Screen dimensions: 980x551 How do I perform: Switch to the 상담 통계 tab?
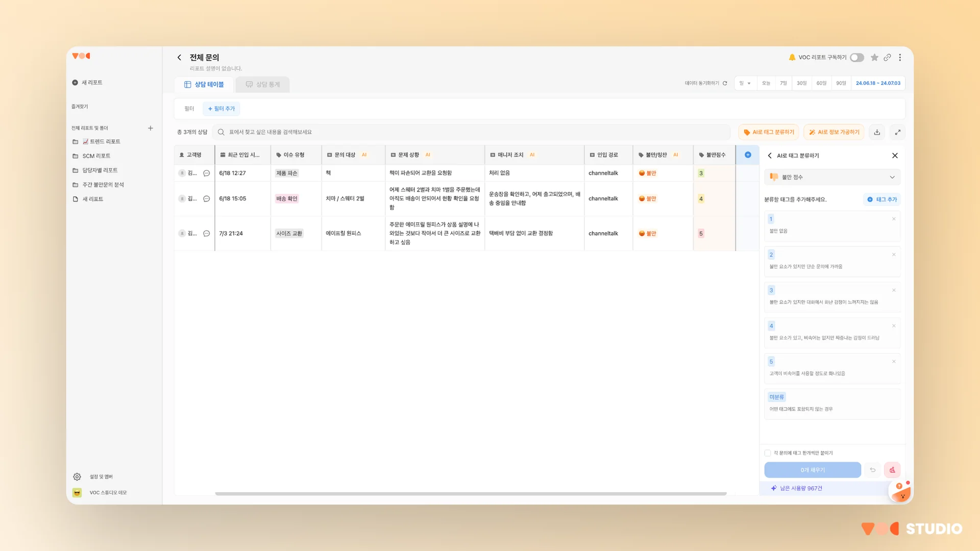click(x=263, y=85)
